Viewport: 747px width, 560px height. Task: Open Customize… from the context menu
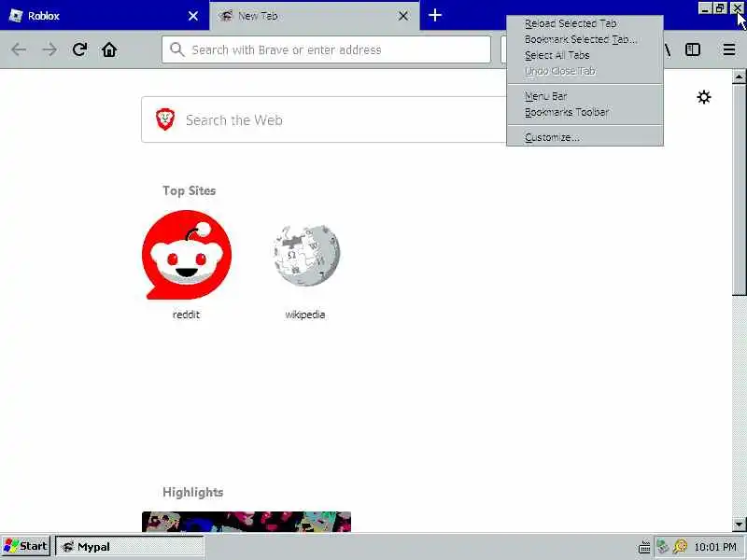click(585, 137)
